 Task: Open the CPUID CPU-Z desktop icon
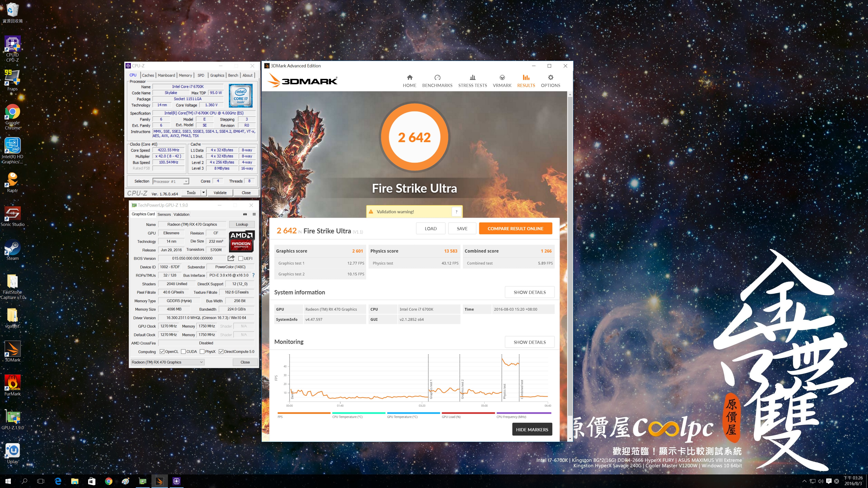12,49
